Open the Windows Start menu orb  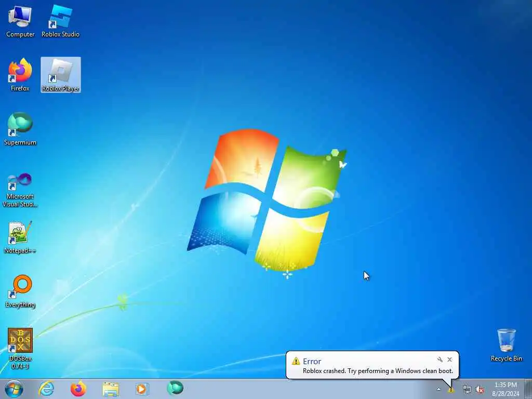click(14, 389)
